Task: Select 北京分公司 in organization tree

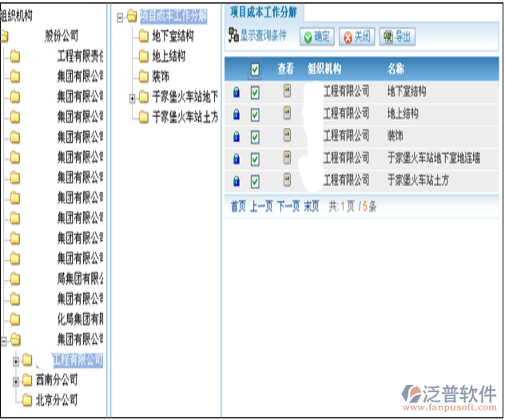Action: click(57, 400)
